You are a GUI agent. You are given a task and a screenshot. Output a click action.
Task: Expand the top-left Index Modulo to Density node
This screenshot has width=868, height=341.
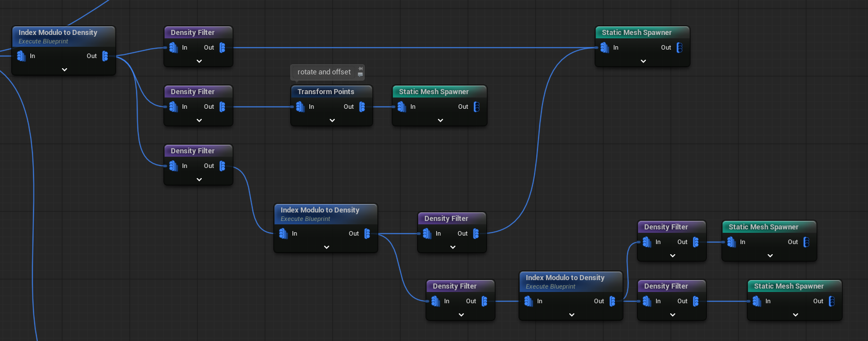[64, 69]
